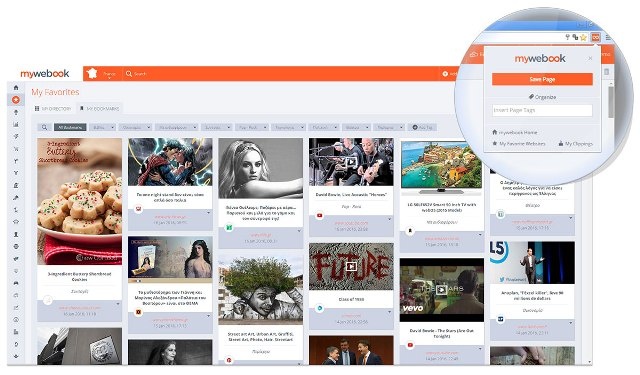640x375 pixels.
Task: Open the browser hamburger menu icon
Action: (x=608, y=38)
